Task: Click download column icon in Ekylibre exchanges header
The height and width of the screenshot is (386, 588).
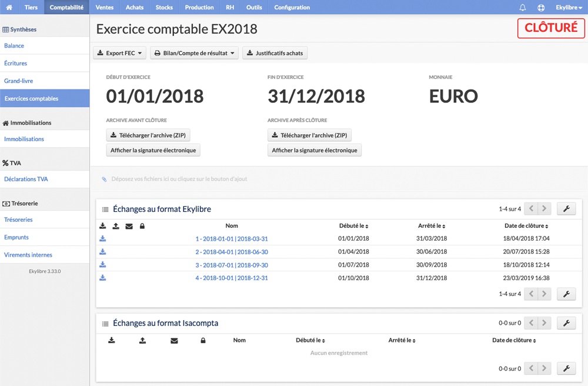Action: click(103, 226)
